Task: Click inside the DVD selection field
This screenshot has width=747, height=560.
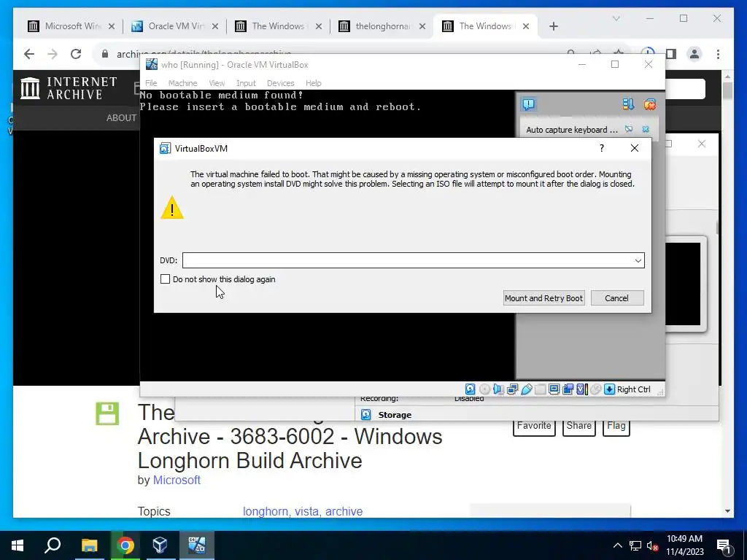Action: point(413,260)
